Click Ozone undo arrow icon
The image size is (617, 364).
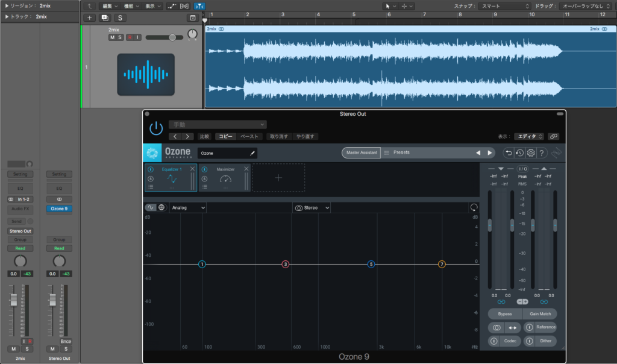[x=509, y=152]
